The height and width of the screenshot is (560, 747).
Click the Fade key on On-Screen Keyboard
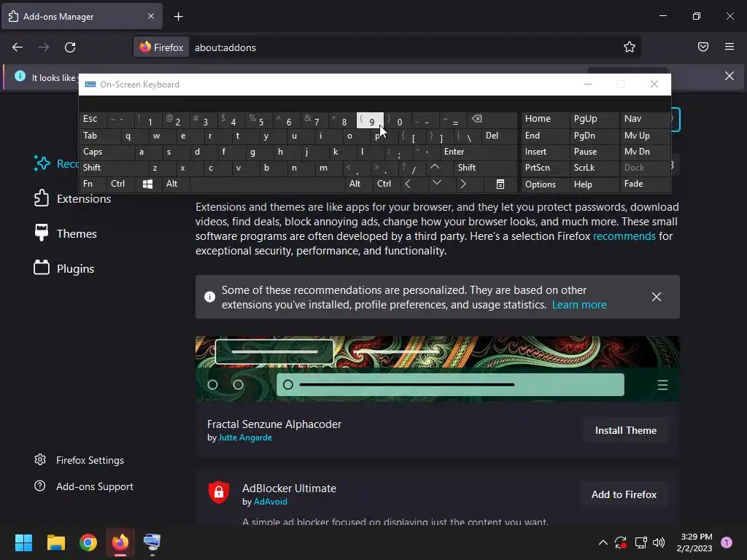tap(645, 184)
